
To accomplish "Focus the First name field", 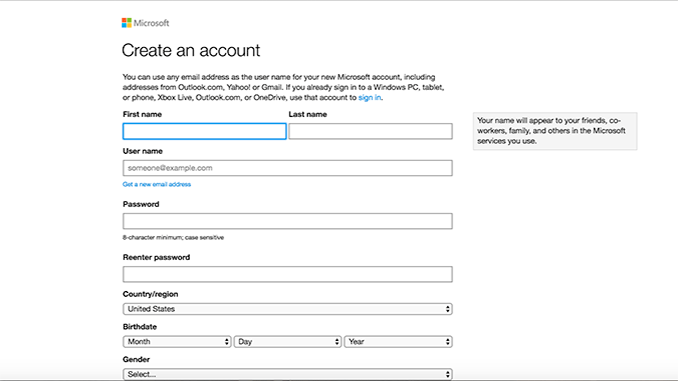I will [x=205, y=131].
